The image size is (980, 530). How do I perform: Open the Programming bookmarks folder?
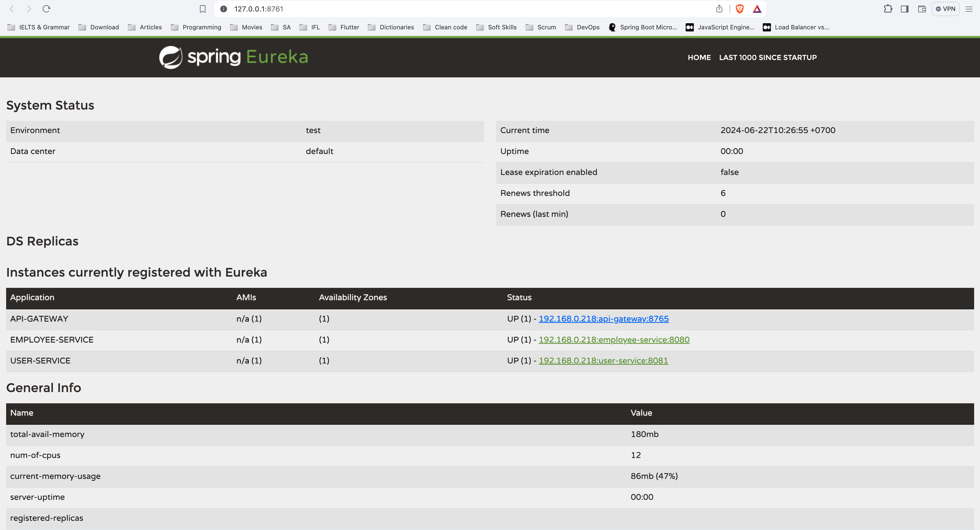pos(196,27)
